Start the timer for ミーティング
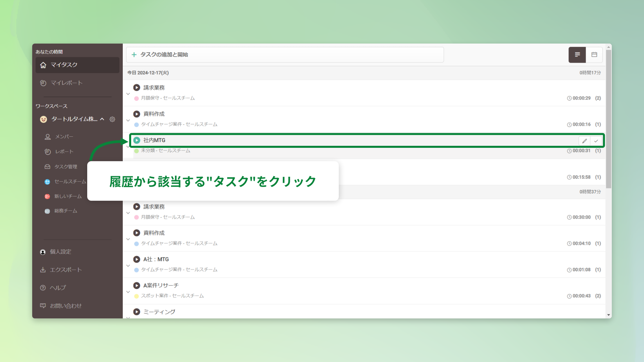This screenshot has height=362, width=644. 137,312
